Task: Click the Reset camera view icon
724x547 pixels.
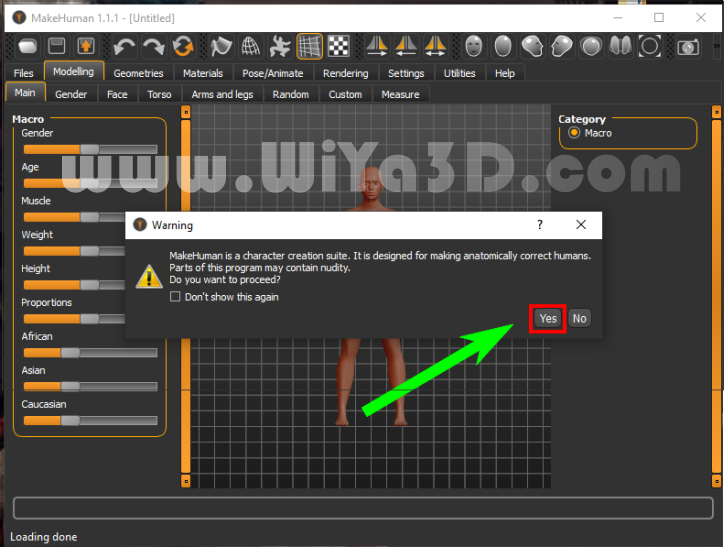Action: [650, 47]
